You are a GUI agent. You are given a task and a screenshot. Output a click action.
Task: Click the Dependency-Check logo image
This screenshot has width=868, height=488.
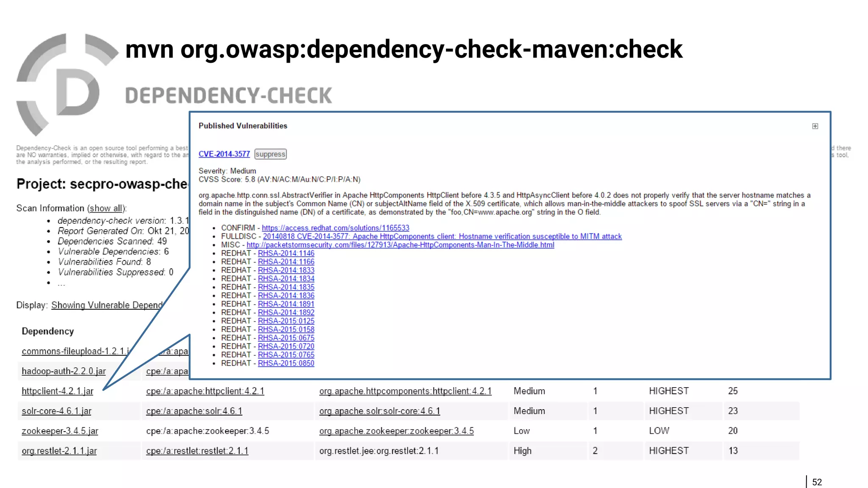(68, 85)
